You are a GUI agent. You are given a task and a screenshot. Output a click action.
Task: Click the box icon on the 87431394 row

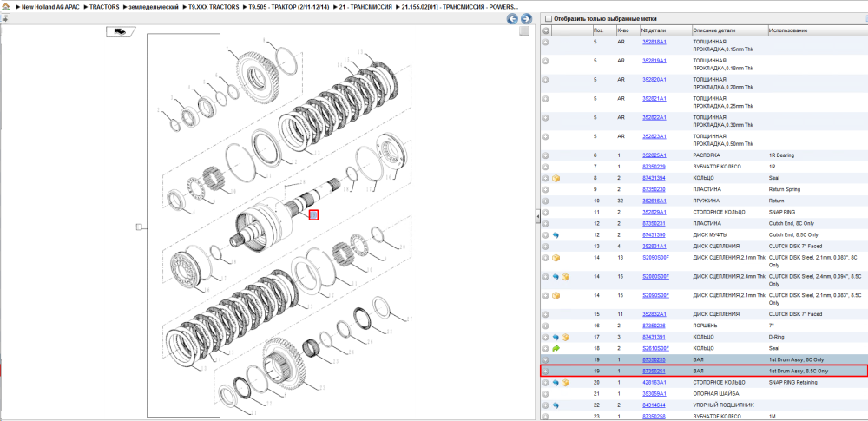coord(556,178)
